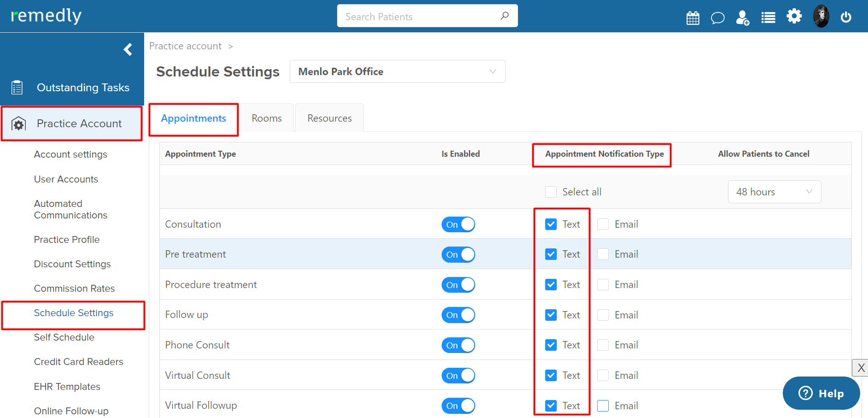This screenshot has height=418, width=868.
Task: Uncheck Text for Procedure treatment
Action: point(551,284)
